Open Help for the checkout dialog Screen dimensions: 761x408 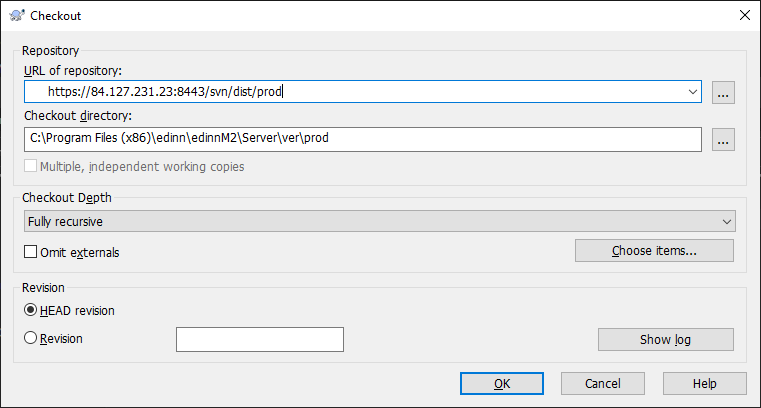click(704, 384)
